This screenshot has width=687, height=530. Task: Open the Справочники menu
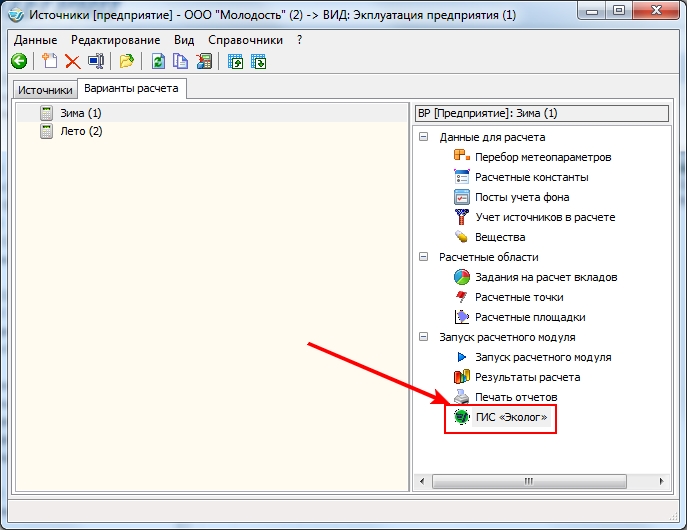pyautogui.click(x=246, y=39)
